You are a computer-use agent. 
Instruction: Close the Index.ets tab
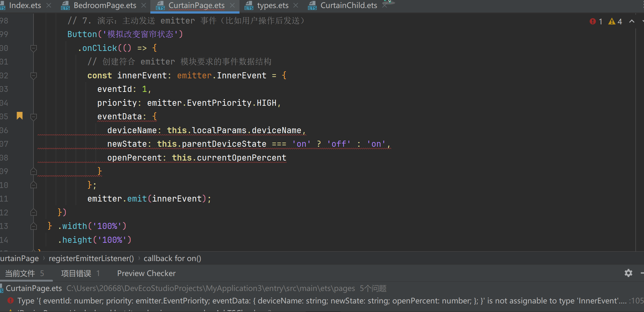(x=49, y=6)
